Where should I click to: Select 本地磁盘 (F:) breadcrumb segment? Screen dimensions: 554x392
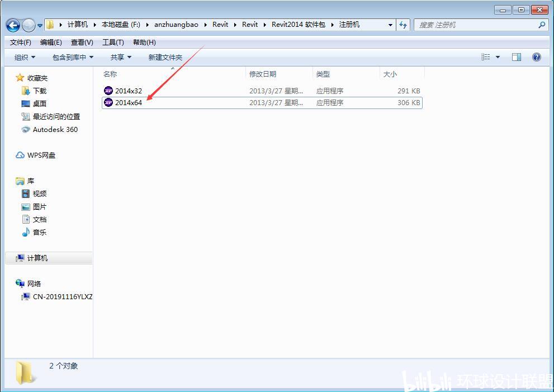[x=121, y=25]
